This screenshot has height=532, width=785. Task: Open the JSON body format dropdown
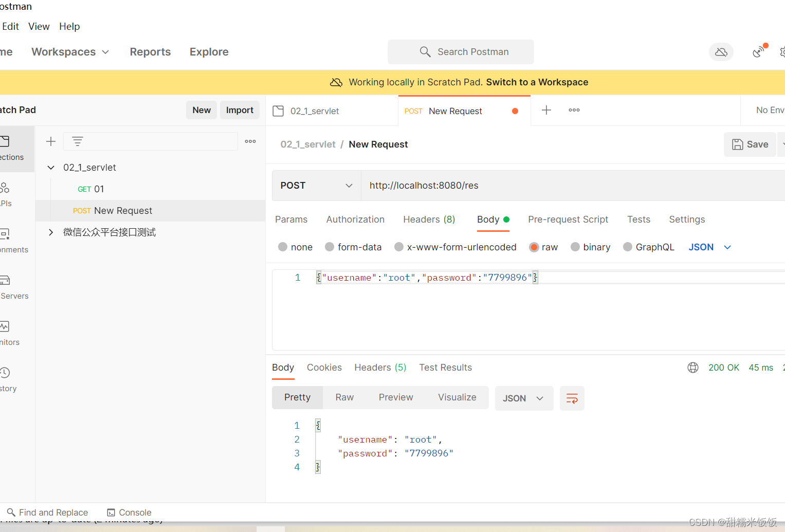coord(709,247)
